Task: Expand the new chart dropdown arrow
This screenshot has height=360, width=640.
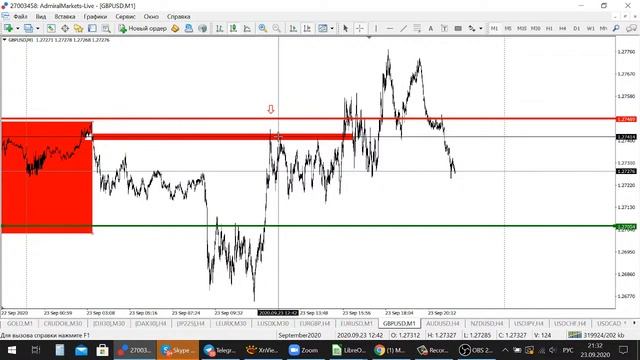Action: click(x=17, y=29)
